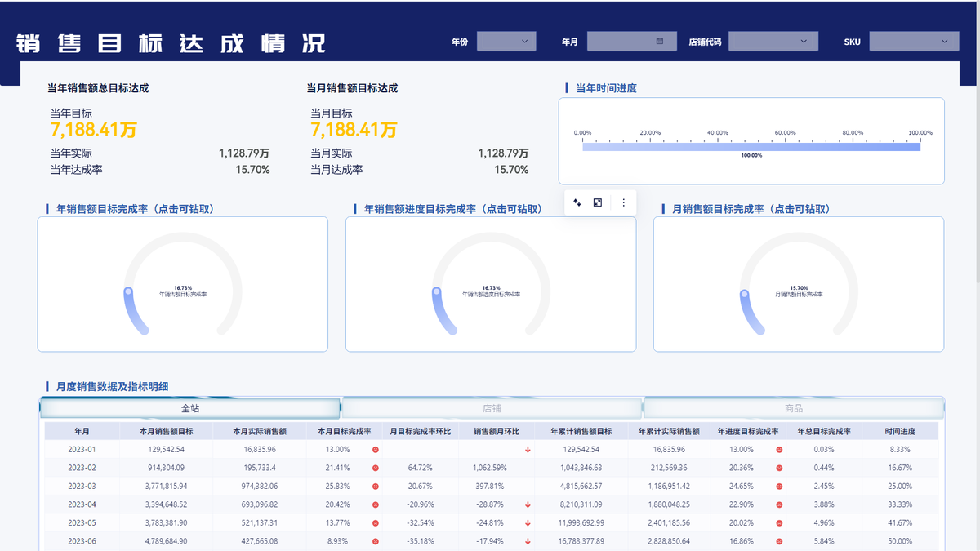Click the 年月 date picker field
This screenshot has height=551, width=980.
point(632,41)
